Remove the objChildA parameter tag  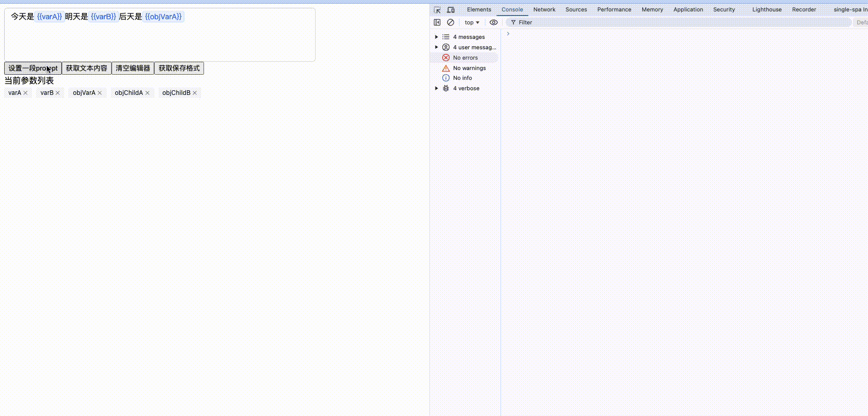pos(147,93)
